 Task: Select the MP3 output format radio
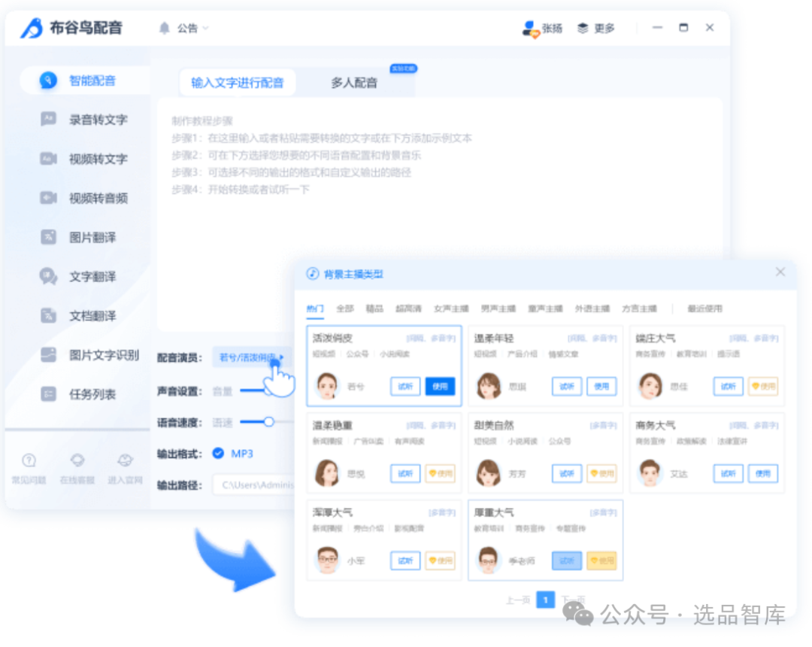218,453
